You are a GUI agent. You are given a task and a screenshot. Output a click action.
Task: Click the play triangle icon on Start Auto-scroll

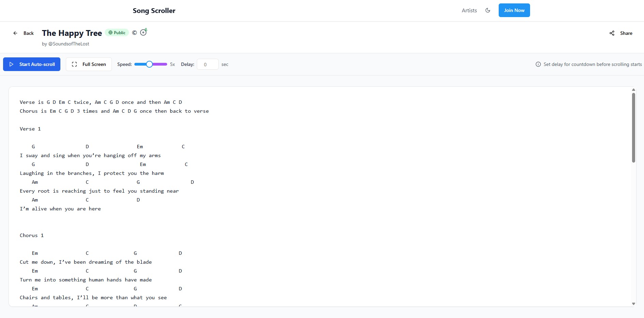[11, 64]
